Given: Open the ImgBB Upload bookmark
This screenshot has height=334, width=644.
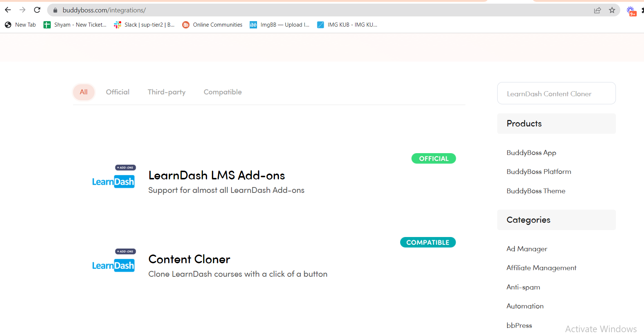Looking at the screenshot, I should point(280,25).
